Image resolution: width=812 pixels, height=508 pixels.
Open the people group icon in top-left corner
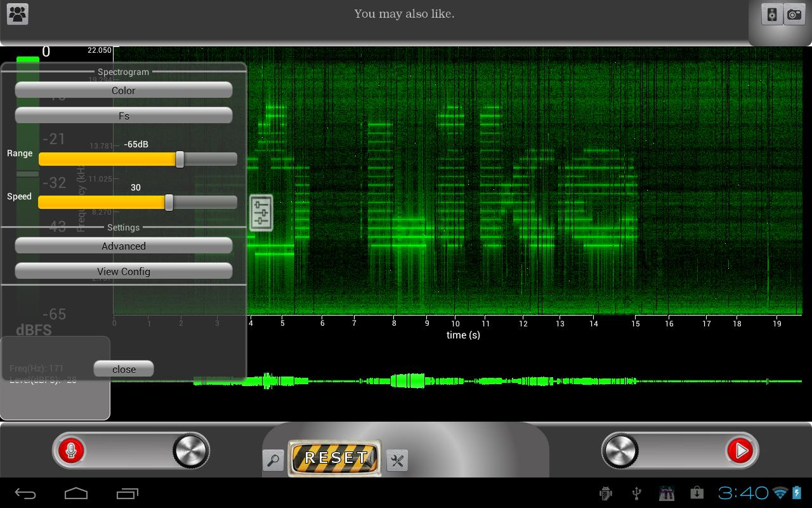click(x=18, y=14)
